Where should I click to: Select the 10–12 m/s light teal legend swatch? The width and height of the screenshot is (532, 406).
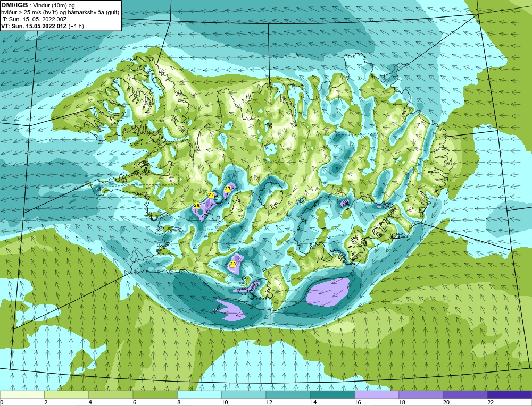click(244, 394)
